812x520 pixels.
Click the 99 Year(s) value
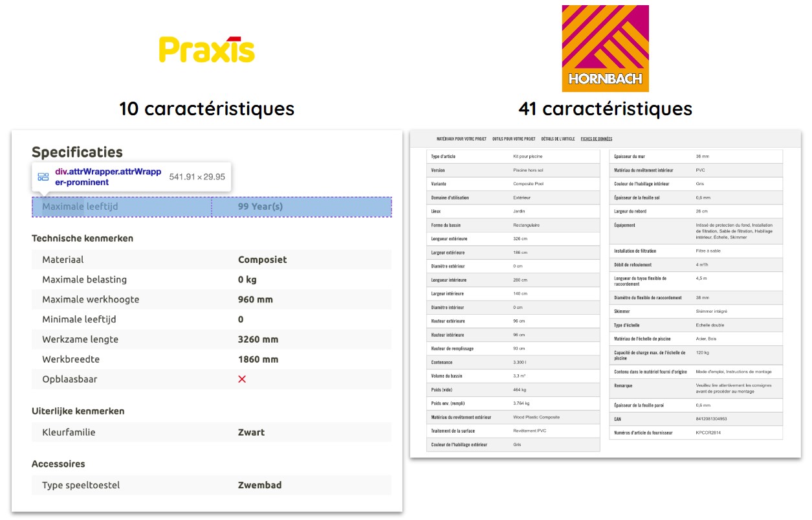click(260, 207)
